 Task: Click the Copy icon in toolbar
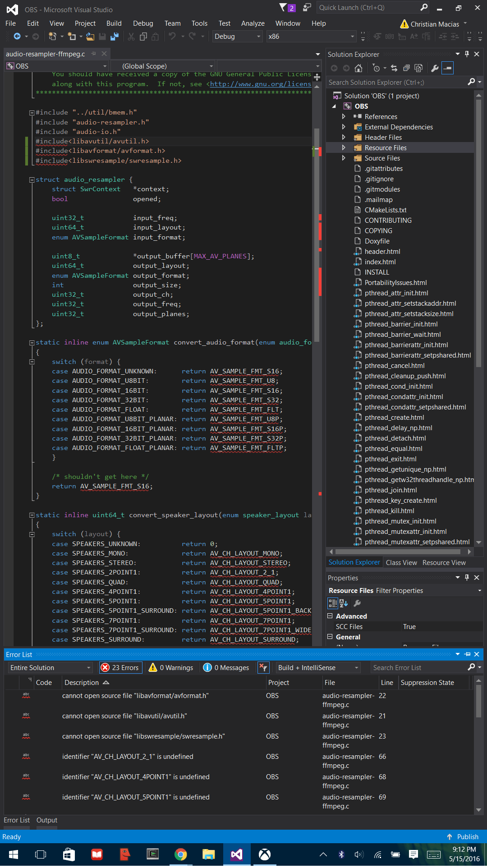pos(143,37)
